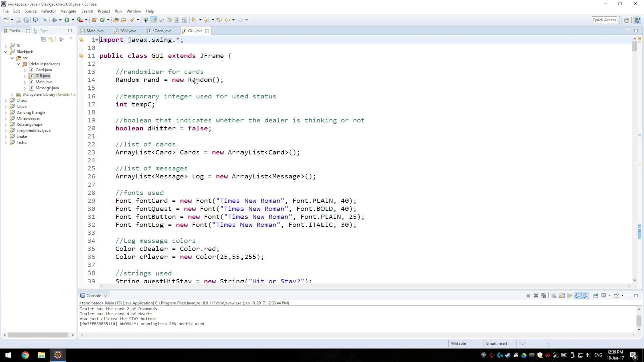Click the Run Last Tool icon
Screen dimensions: 644x362
click(79, 20)
